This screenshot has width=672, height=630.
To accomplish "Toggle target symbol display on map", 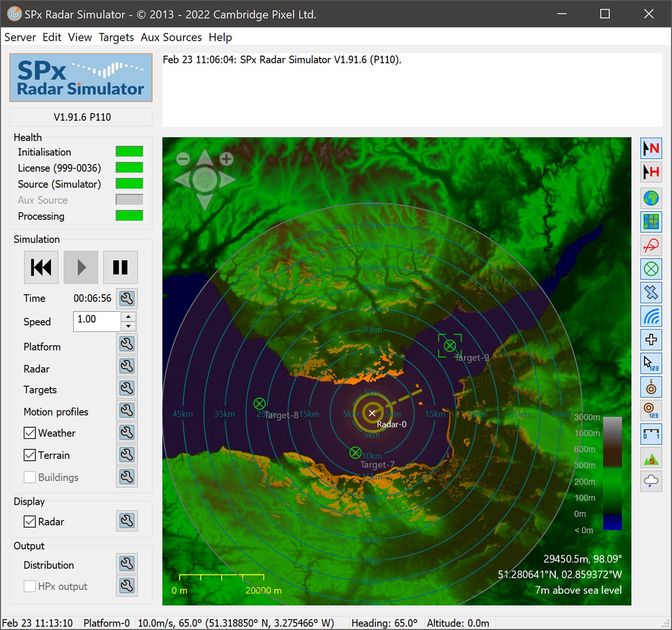I will 651,269.
